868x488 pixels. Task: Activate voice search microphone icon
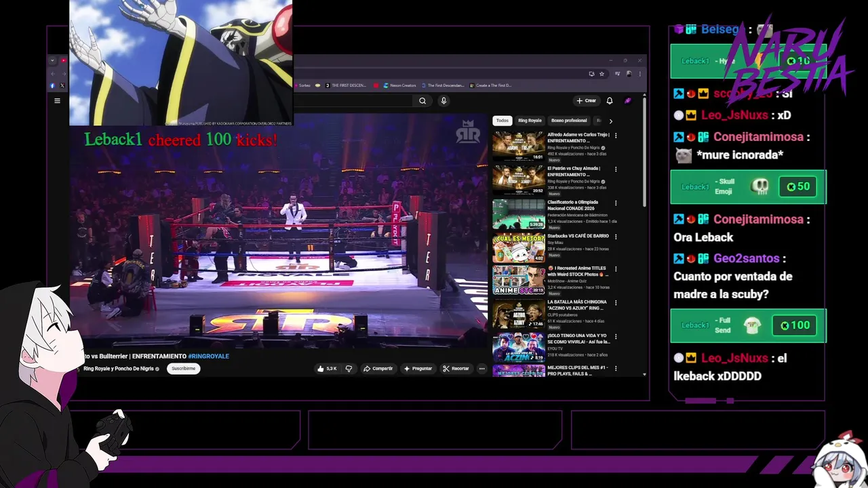[443, 101]
